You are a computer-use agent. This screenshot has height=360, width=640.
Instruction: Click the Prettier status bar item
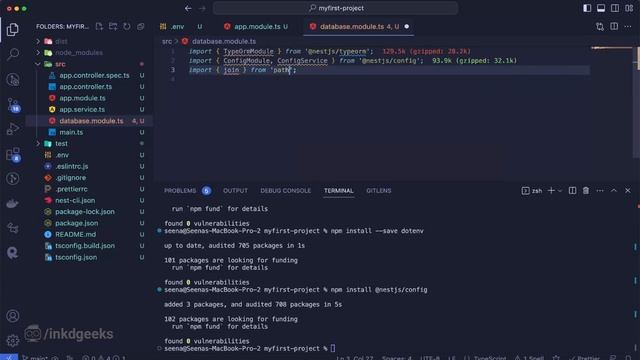pyautogui.click(x=584, y=358)
